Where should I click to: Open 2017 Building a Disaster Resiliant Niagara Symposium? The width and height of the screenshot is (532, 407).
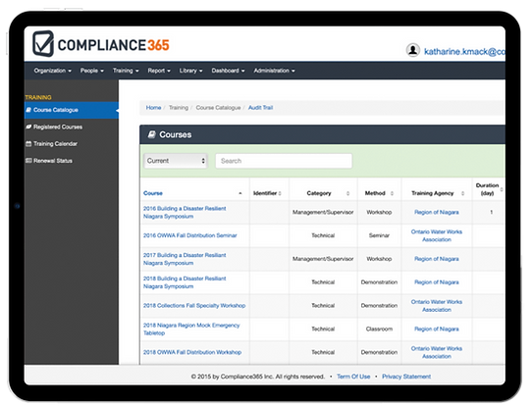(185, 259)
